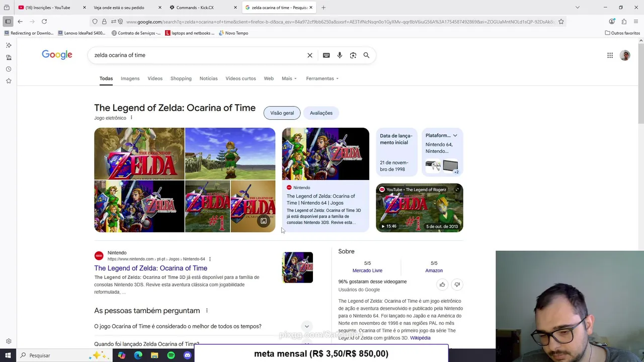The height and width of the screenshot is (362, 644).
Task: Expand the Ferramentas dropdown
Action: 322,78
